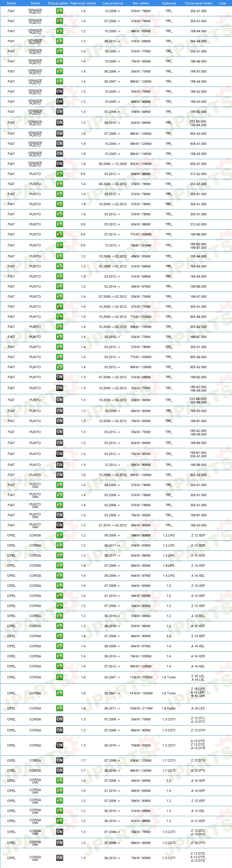
Task: Select the date cell 06.2009 -> 02.2012
Action: 113,184
